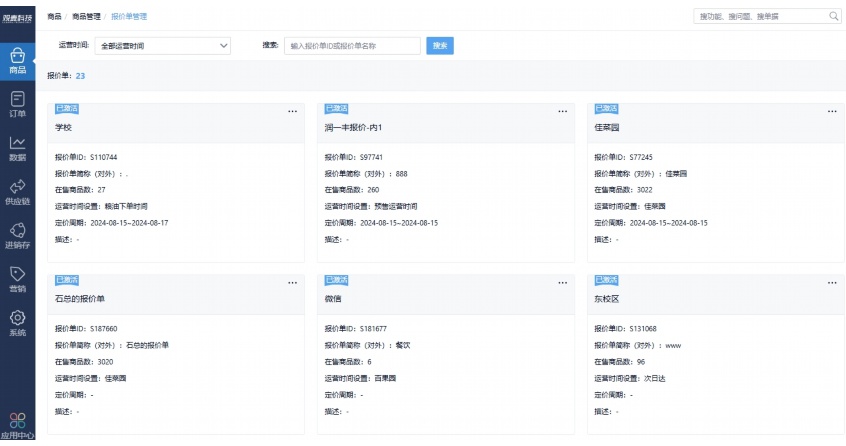The height and width of the screenshot is (446, 846).
Task: Expand the 全部运营时间 dropdown
Action: (162, 46)
